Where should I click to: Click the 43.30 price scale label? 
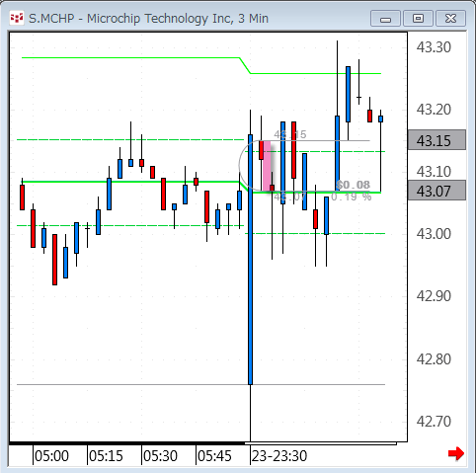(x=434, y=47)
